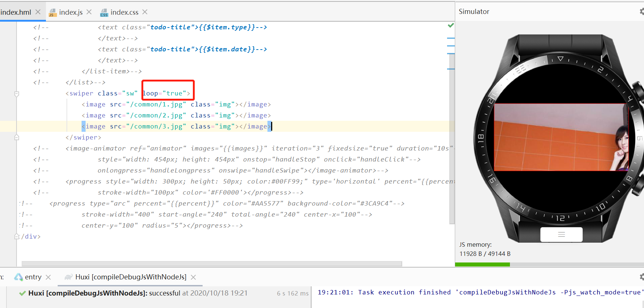
Task: Switch to the index.hml tab
Action: [x=16, y=12]
